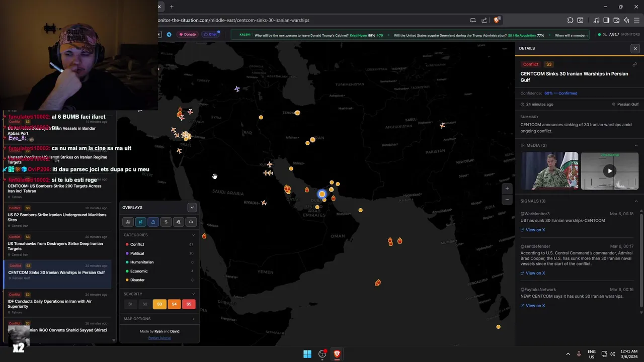Open music playlist icon in browser toolbar
Viewport: 644px width, 362px height.
(596, 20)
